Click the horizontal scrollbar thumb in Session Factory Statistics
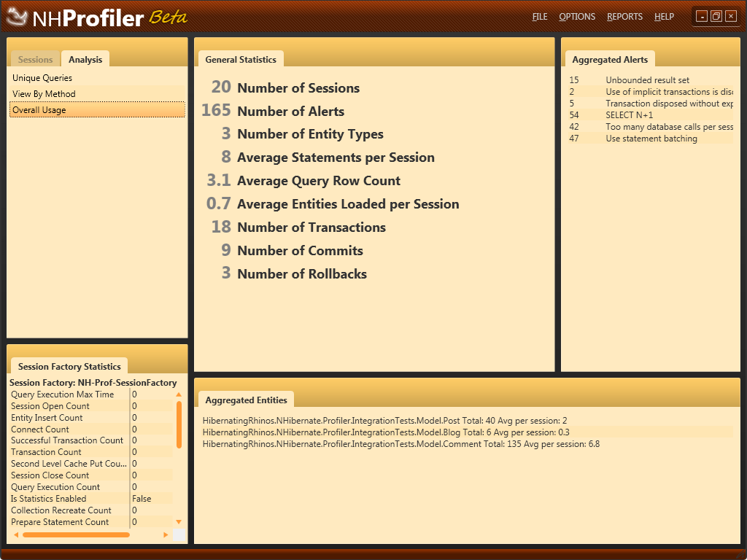The image size is (747, 560). (76, 534)
